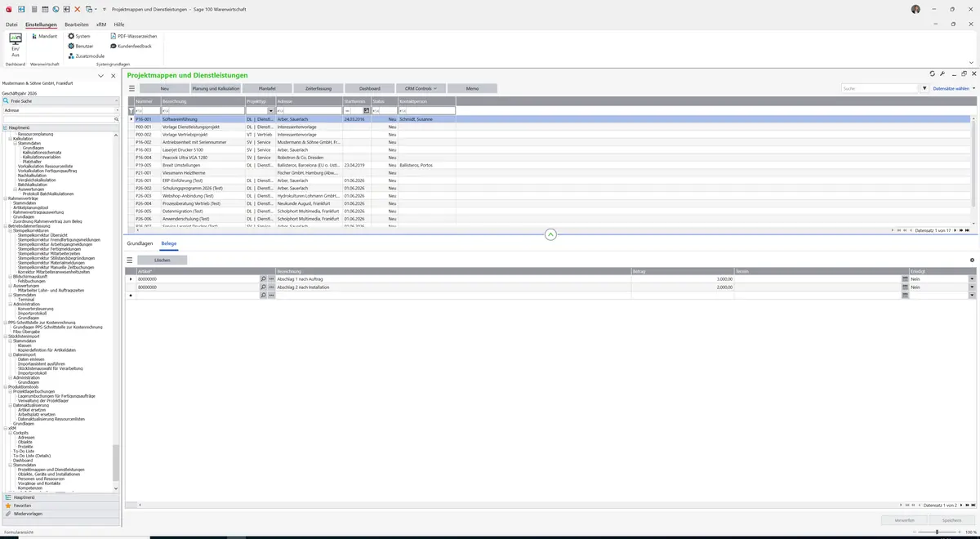Open the Projekttyp filter dropdown

pos(272,110)
